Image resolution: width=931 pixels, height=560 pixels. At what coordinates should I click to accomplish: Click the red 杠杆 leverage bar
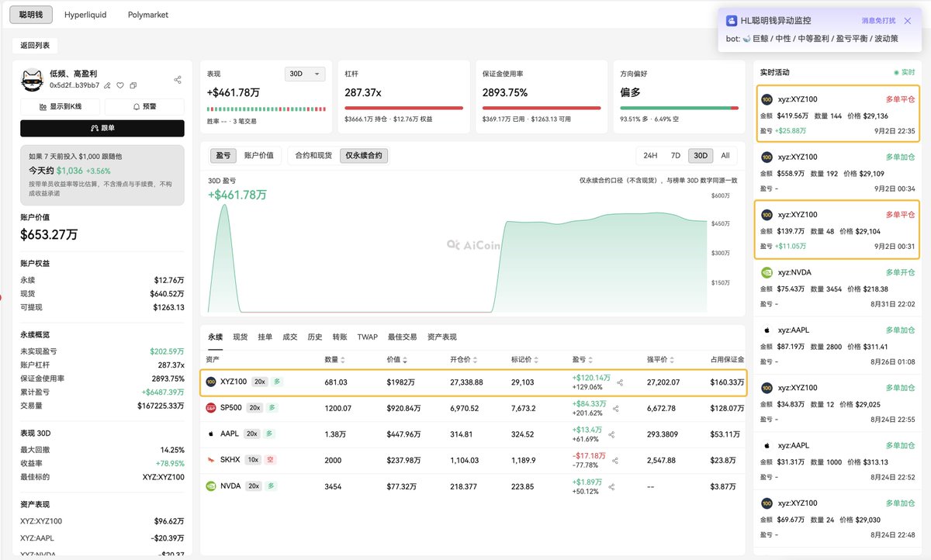click(x=403, y=108)
